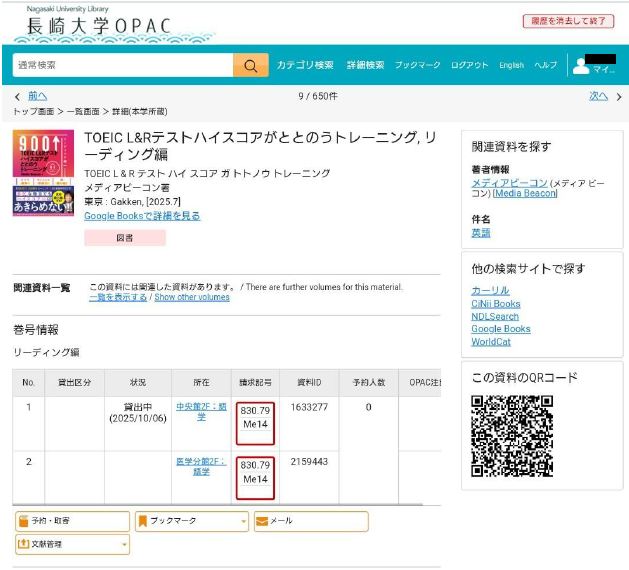The height and width of the screenshot is (570, 629).
Task: Open ブックマーク in the top navigation bar
Action: point(418,65)
